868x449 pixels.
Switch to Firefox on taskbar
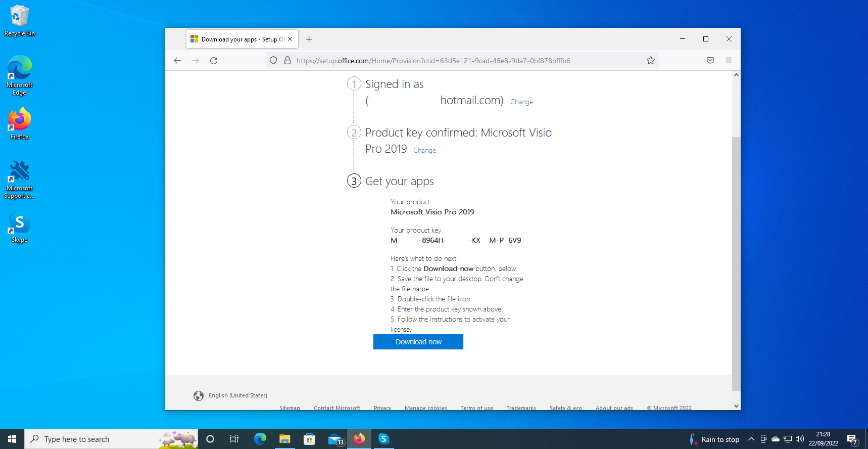click(x=359, y=439)
